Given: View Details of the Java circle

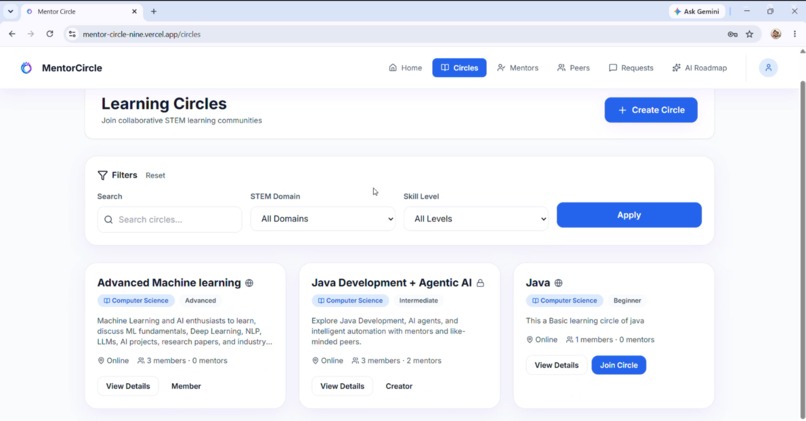Looking at the screenshot, I should [556, 365].
